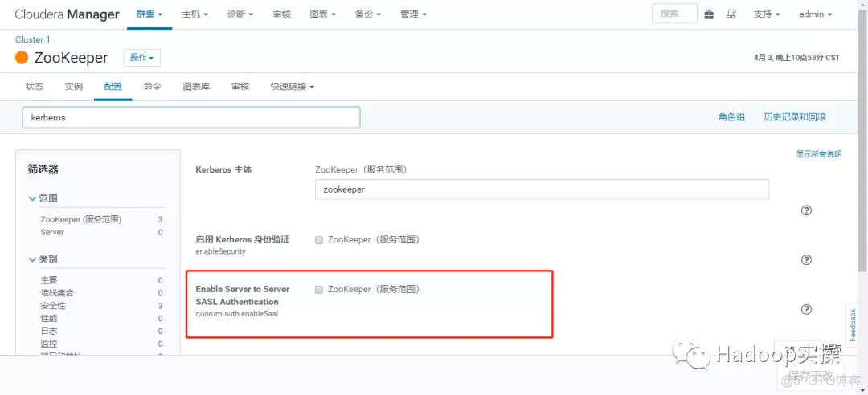868x395 pixels.
Task: Open the 支持 dropdown menu
Action: coord(767,14)
